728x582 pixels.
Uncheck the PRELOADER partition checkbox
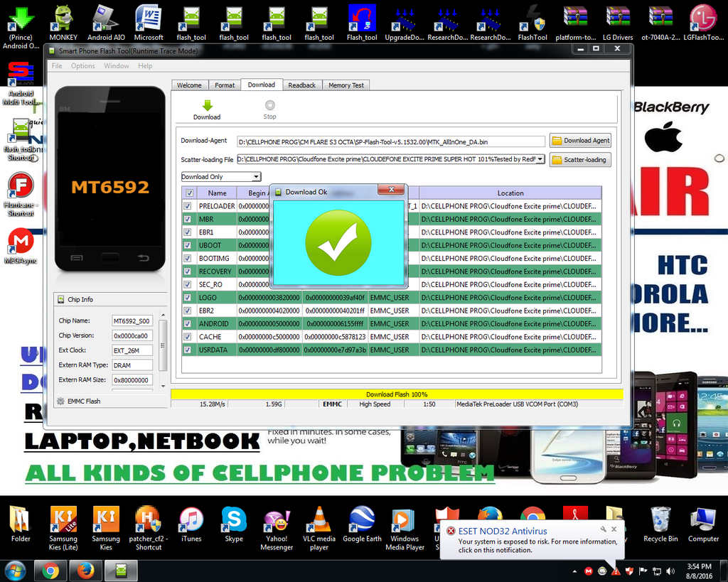pyautogui.click(x=188, y=206)
